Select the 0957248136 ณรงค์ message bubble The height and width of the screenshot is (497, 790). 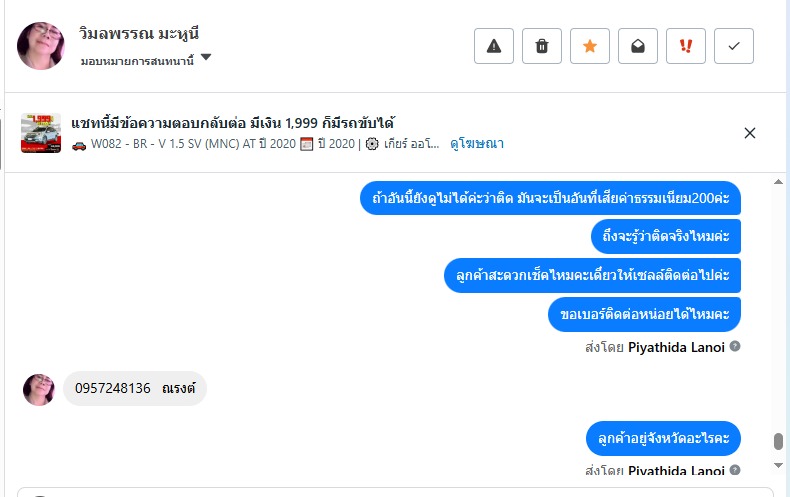tap(134, 388)
